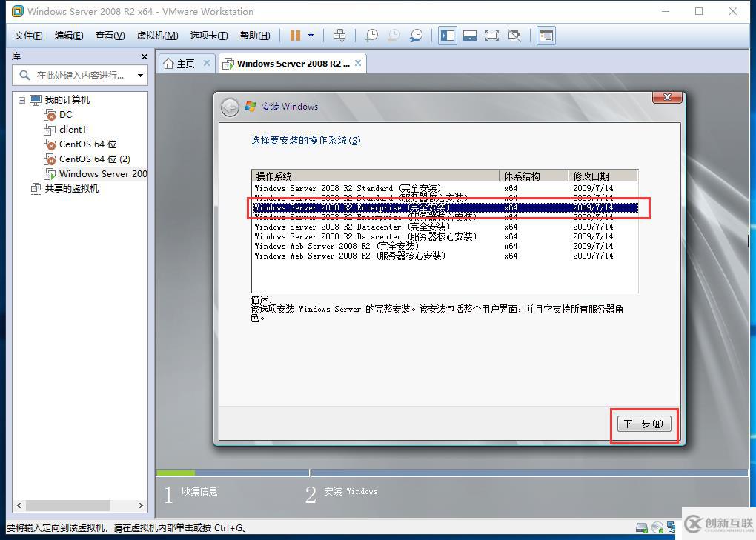The image size is (756, 540).
Task: Click the library horizontal scrollbar thumb
Action: pos(67,505)
